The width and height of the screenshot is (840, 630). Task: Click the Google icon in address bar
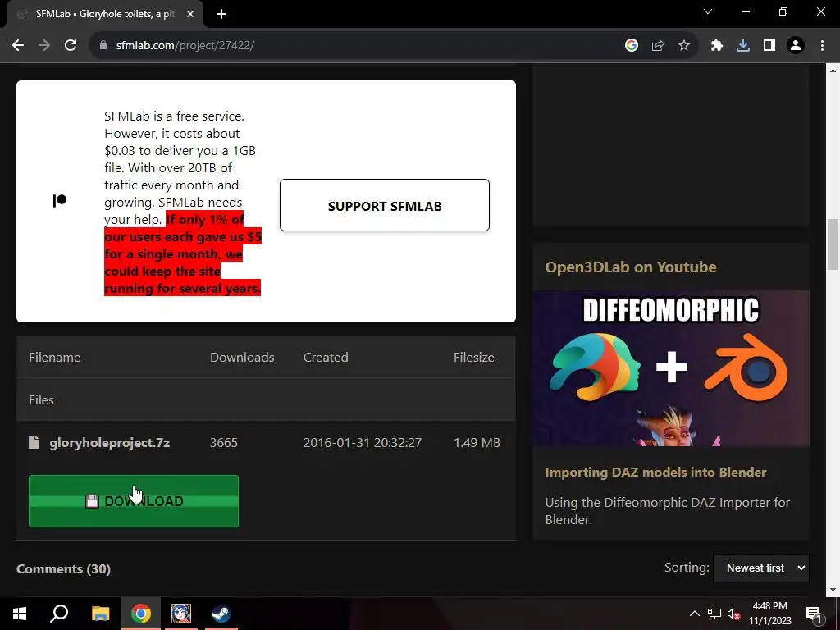click(632, 46)
